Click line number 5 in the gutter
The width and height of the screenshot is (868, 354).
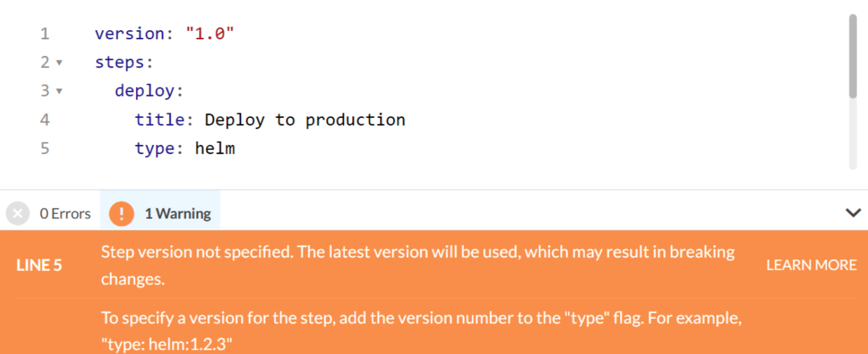tap(44, 149)
